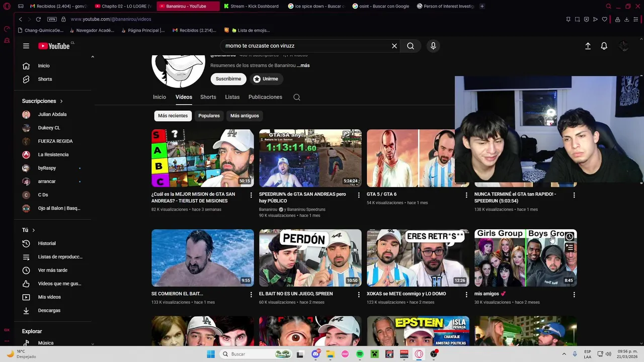This screenshot has height=362, width=644.
Task: Open Shorts in the left sidebar
Action: pos(45,79)
